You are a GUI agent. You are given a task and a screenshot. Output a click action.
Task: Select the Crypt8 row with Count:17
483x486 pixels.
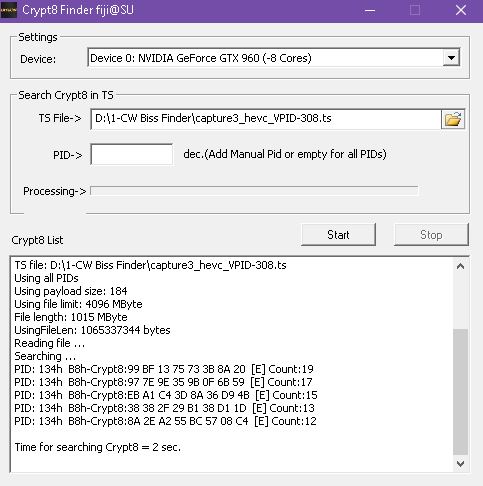(x=163, y=382)
